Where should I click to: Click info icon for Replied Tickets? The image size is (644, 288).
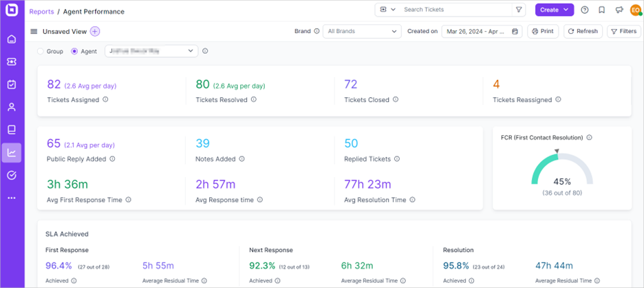[x=397, y=158]
